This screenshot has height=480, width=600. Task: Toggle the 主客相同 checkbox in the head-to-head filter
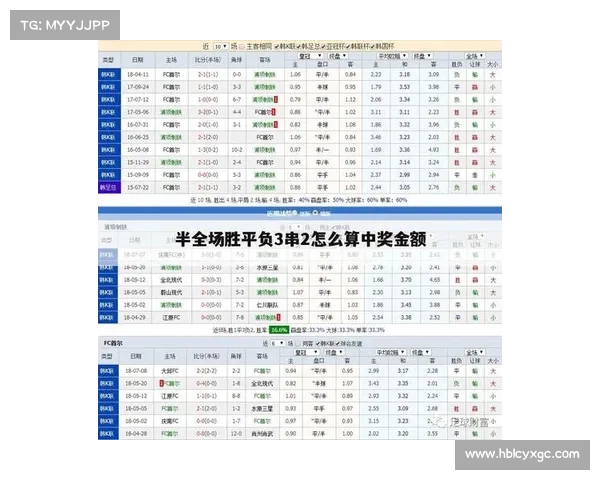pyautogui.click(x=242, y=46)
